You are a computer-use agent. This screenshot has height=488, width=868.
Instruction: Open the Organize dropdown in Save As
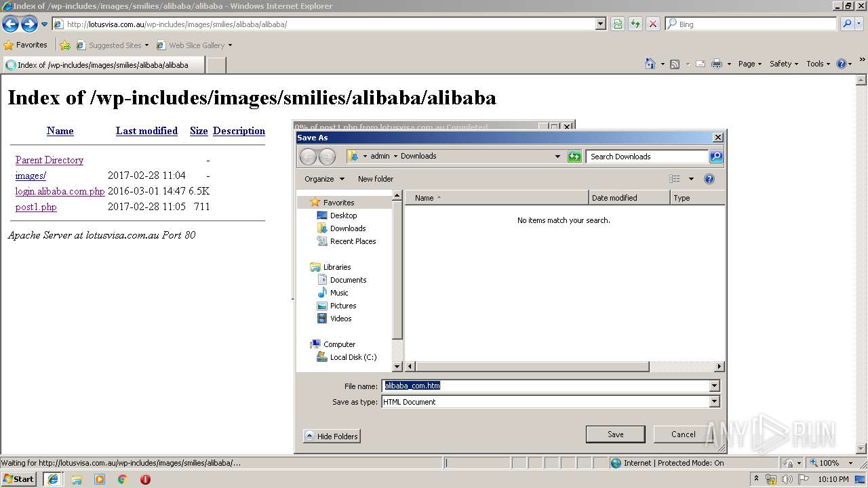(x=324, y=179)
